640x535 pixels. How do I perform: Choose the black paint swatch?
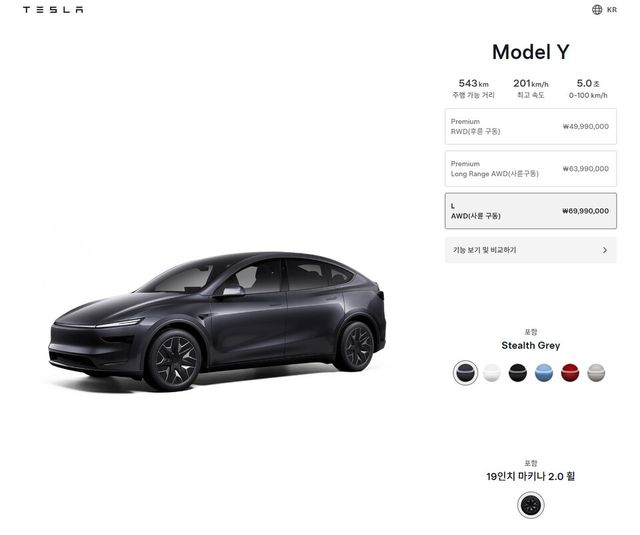518,373
